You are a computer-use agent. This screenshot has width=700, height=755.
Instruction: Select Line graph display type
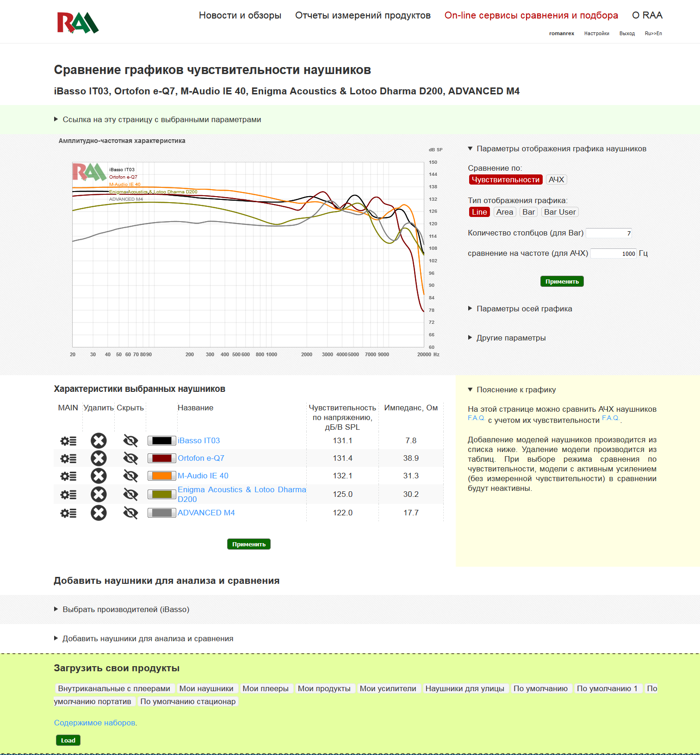click(x=479, y=212)
